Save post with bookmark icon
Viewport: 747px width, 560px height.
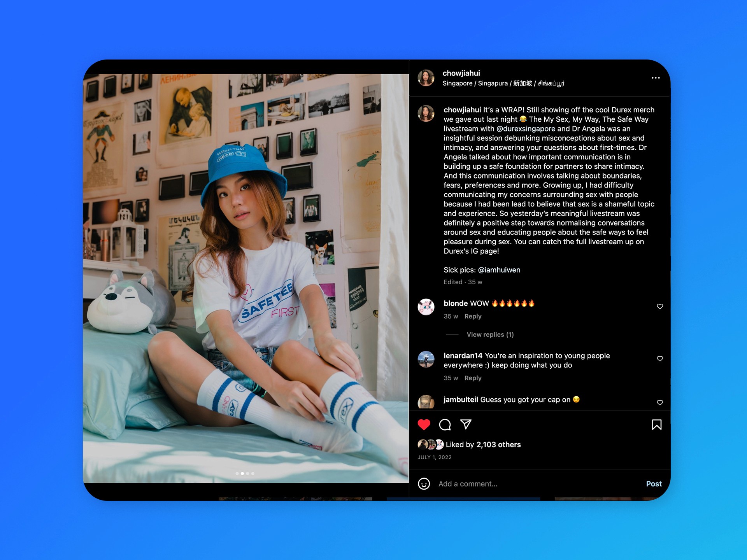click(656, 424)
